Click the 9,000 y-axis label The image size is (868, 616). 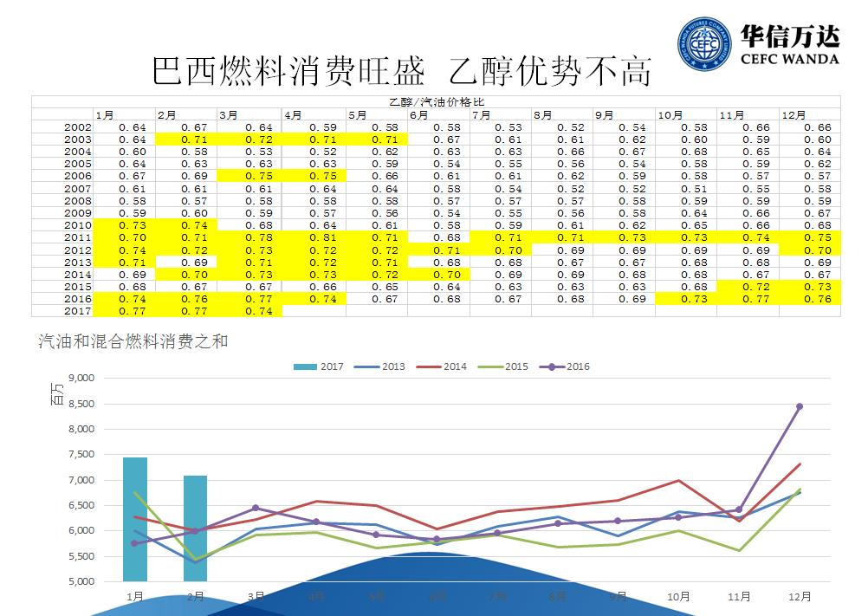pyautogui.click(x=77, y=378)
